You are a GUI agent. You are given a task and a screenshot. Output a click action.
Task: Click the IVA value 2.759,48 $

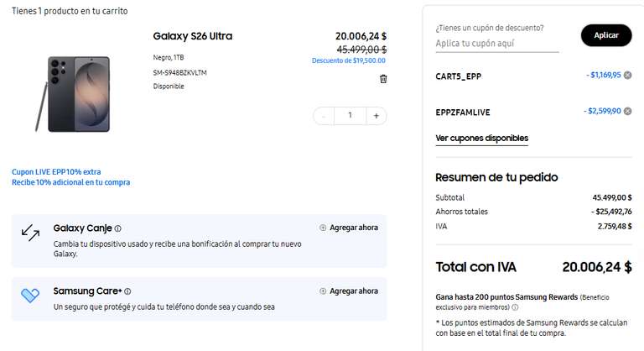pos(615,227)
